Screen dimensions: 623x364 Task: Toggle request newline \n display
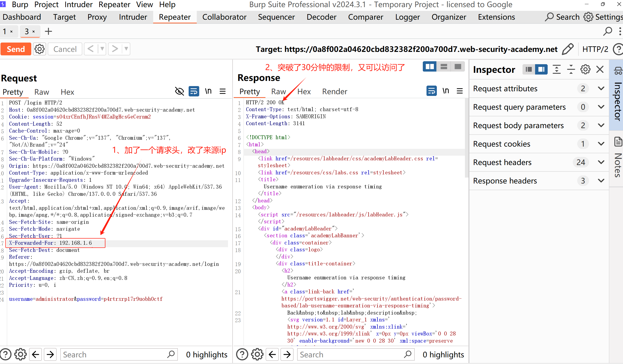[x=208, y=92]
